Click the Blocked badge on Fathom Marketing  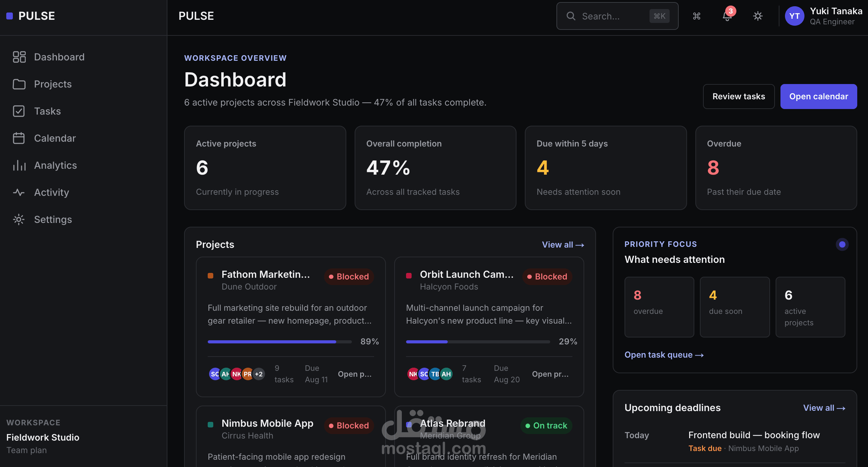pyautogui.click(x=349, y=277)
